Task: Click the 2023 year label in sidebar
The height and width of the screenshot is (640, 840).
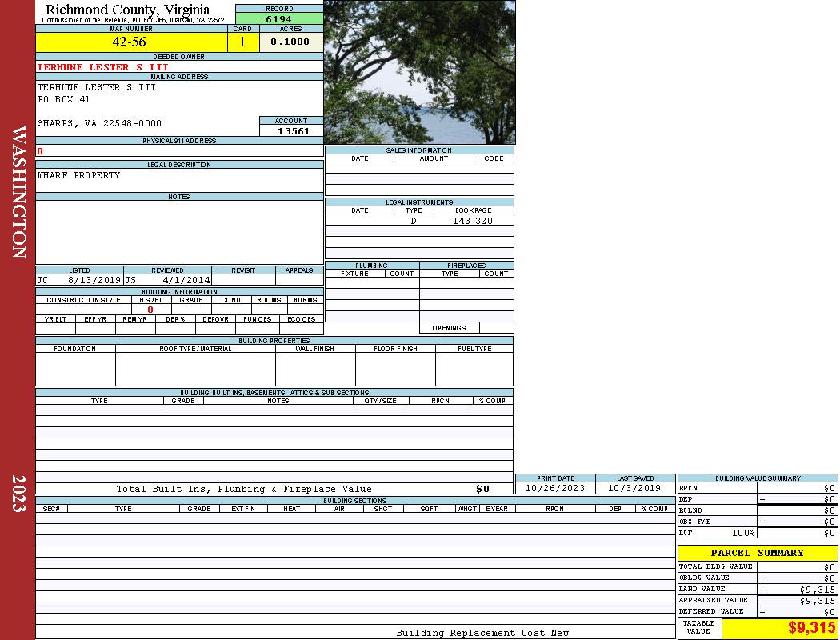Action: point(18,488)
